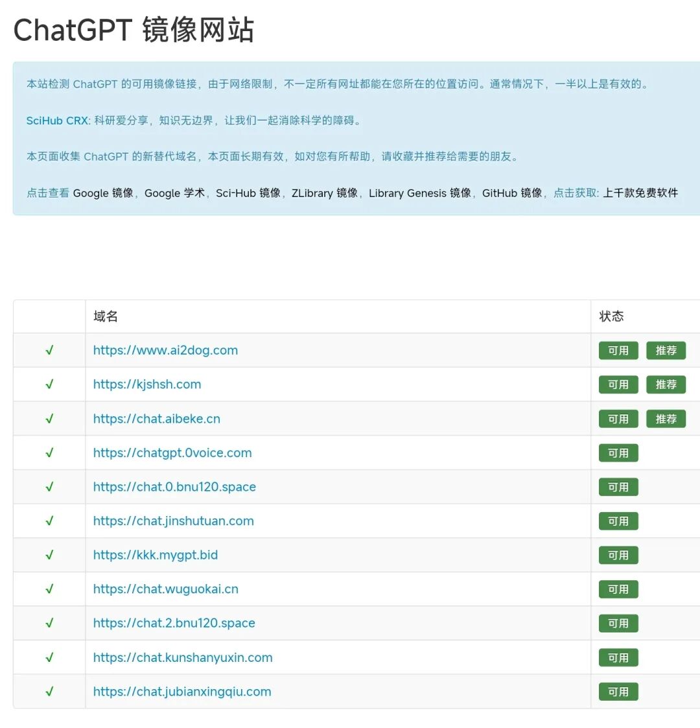
Task: Visit https://www.ai2dog.com mirror link
Action: tap(166, 350)
